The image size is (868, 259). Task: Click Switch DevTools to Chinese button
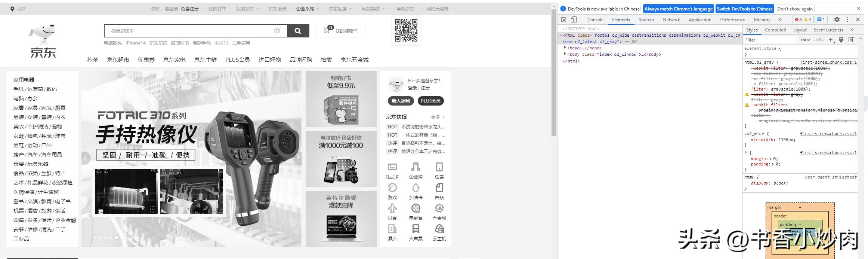[745, 9]
